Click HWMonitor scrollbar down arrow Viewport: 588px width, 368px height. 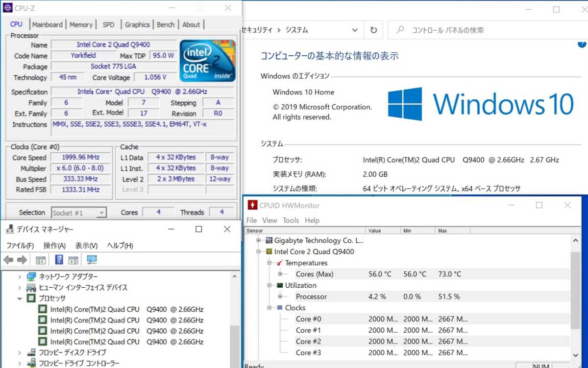click(576, 355)
